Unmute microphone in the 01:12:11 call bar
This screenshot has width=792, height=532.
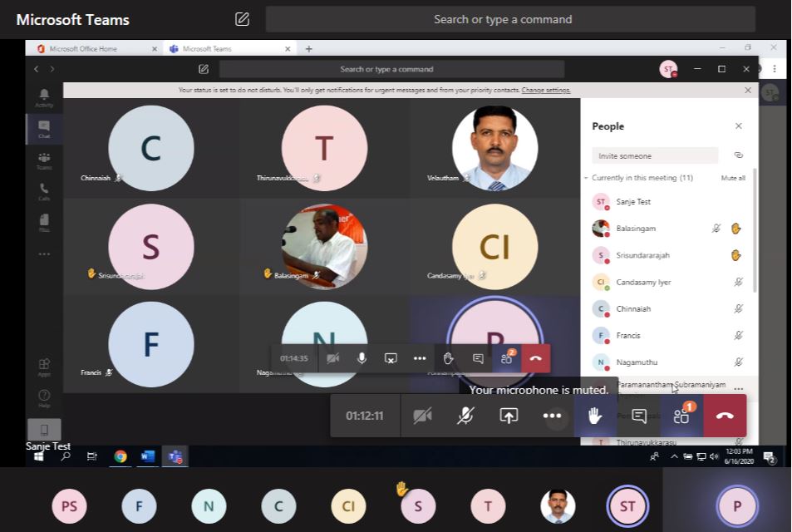click(465, 416)
